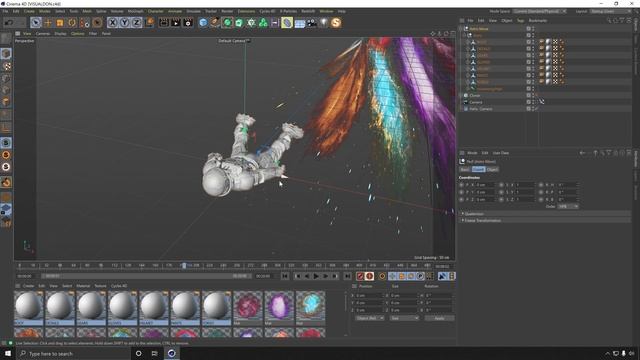Open the MoGraph menu

click(x=136, y=11)
